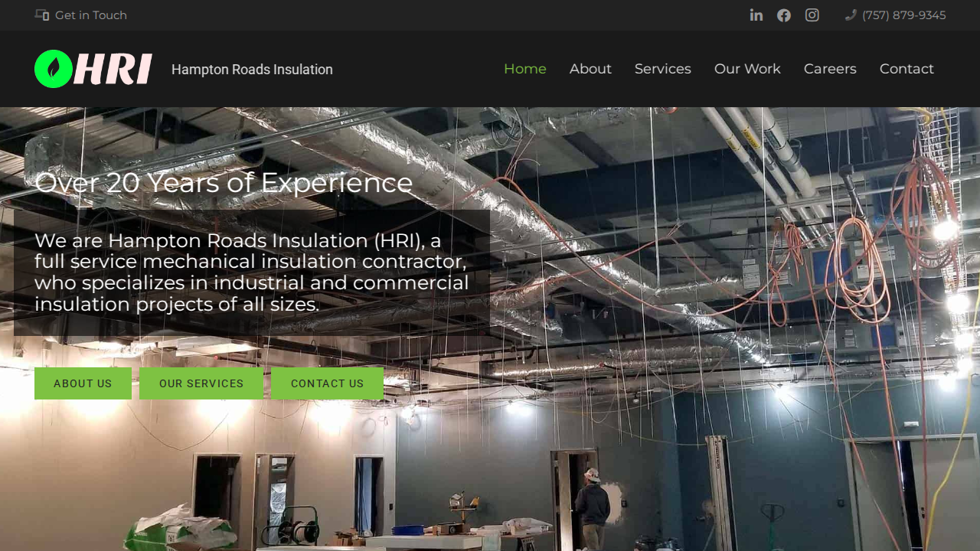Click the phone icon beside the number
The width and height of the screenshot is (980, 551).
tap(851, 15)
